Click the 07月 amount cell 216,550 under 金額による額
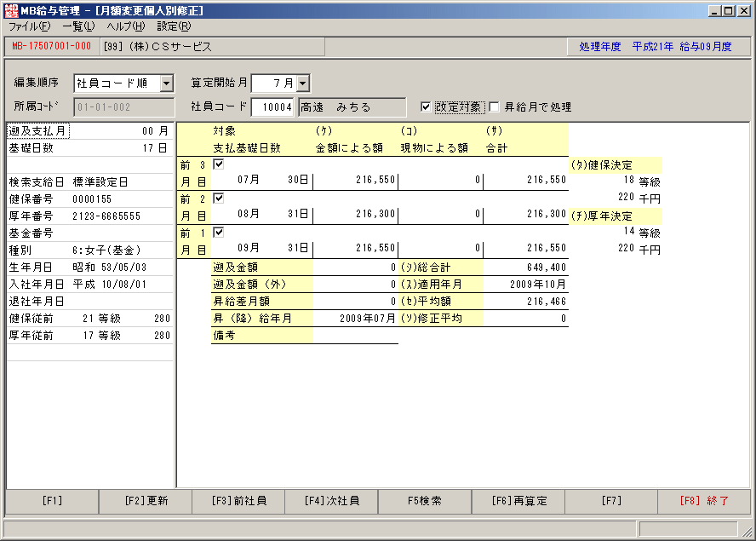756x541 pixels. (x=375, y=180)
